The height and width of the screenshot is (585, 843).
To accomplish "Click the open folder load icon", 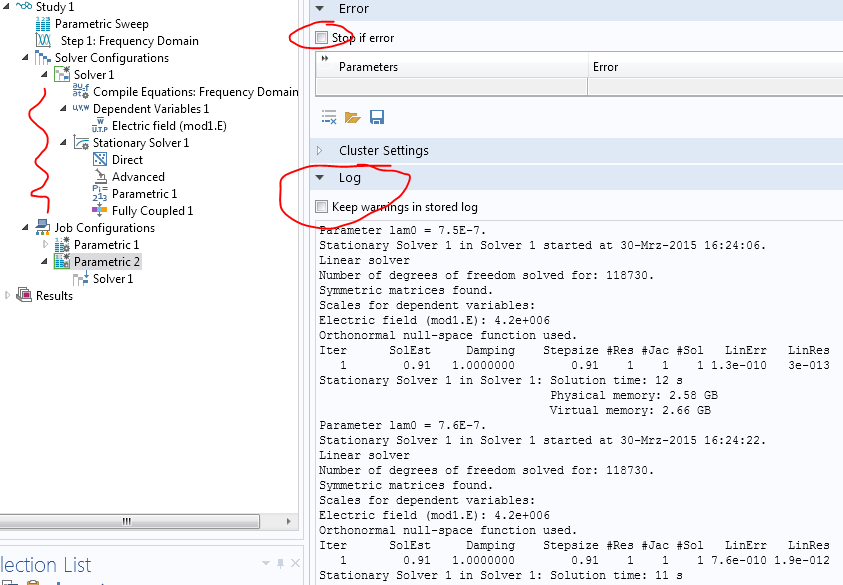I will (x=352, y=118).
